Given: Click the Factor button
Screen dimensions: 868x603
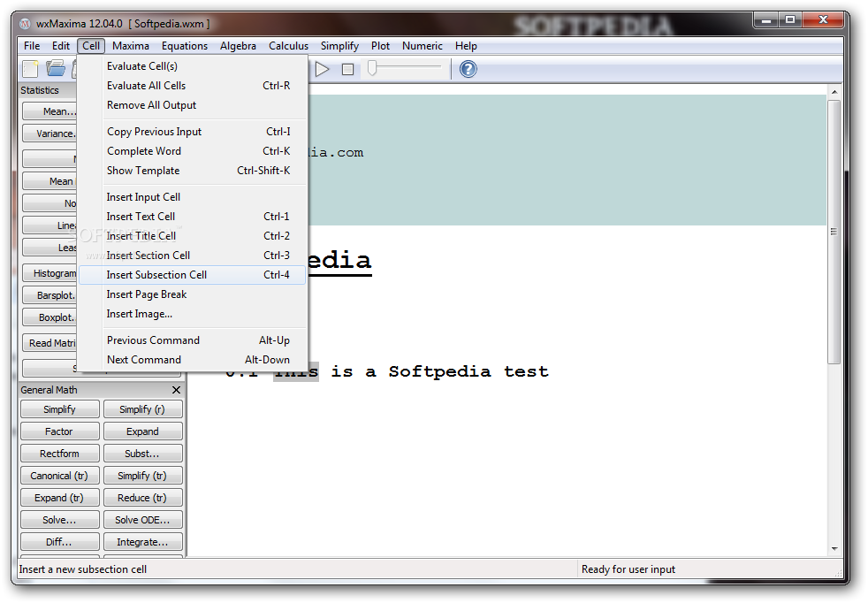Looking at the screenshot, I should [x=60, y=431].
